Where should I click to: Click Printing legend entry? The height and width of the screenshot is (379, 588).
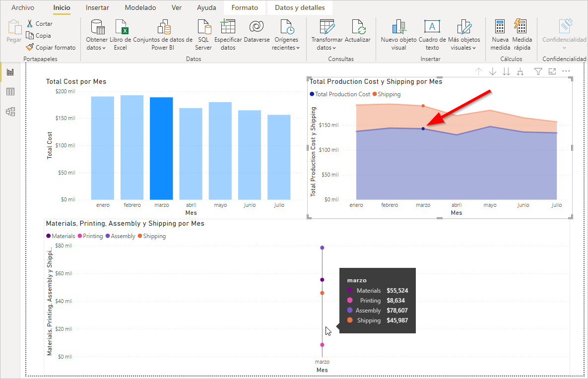(90, 236)
